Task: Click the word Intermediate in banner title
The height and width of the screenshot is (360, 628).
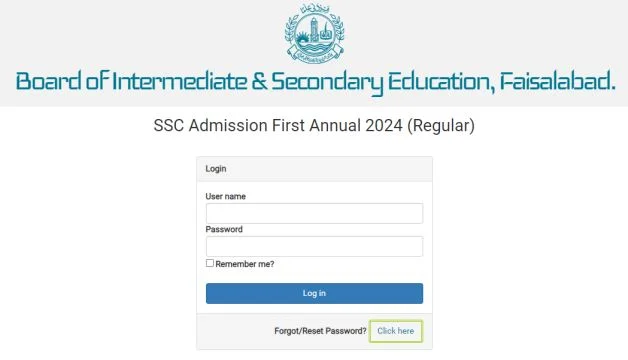Action: pyautogui.click(x=179, y=81)
